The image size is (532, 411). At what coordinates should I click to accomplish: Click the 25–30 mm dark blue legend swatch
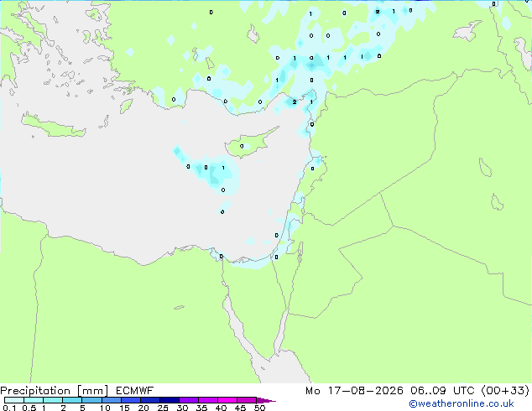point(170,400)
